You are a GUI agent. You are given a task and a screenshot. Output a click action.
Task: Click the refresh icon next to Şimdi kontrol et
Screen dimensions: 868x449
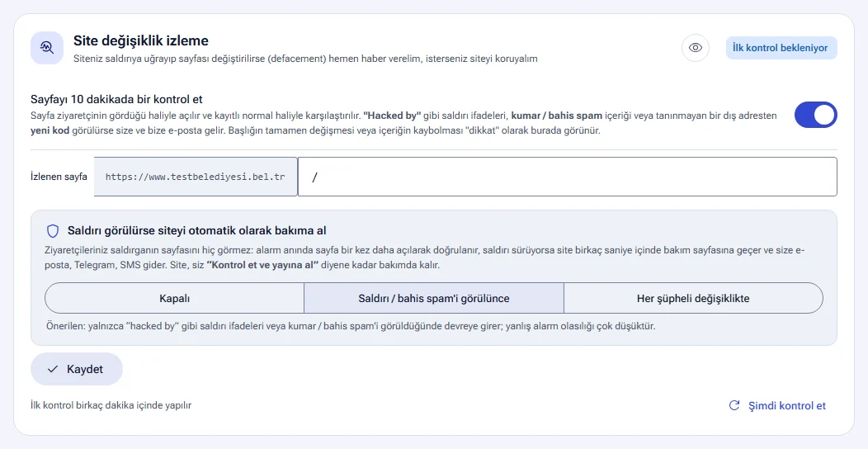[734, 405]
